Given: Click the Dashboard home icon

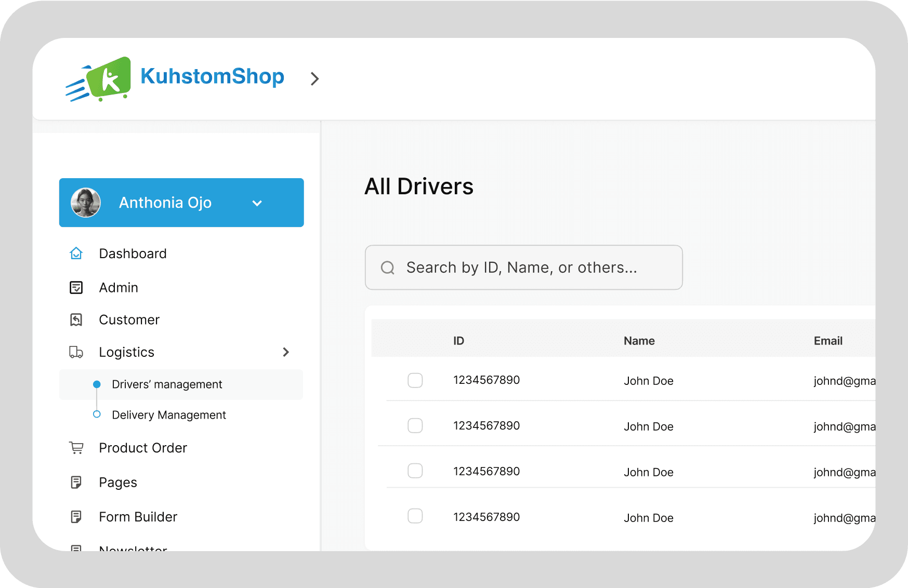Looking at the screenshot, I should (76, 253).
